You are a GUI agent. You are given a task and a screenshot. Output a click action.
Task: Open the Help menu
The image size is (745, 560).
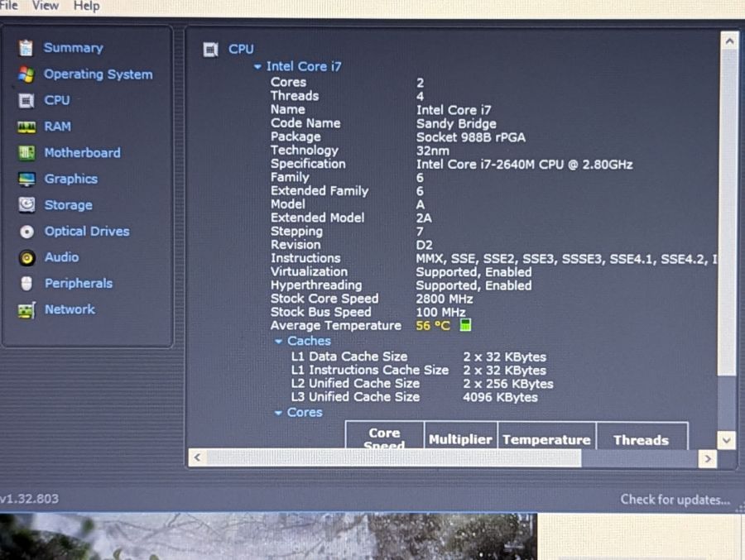click(x=86, y=6)
